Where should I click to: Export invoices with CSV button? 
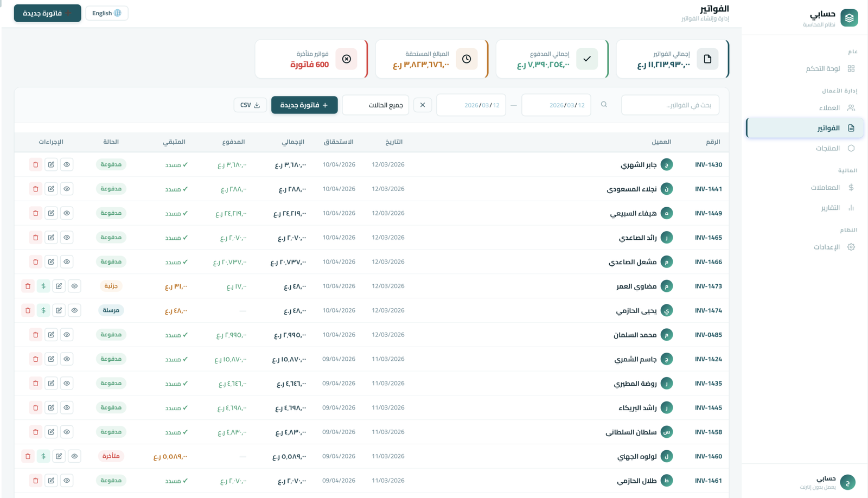click(x=250, y=105)
